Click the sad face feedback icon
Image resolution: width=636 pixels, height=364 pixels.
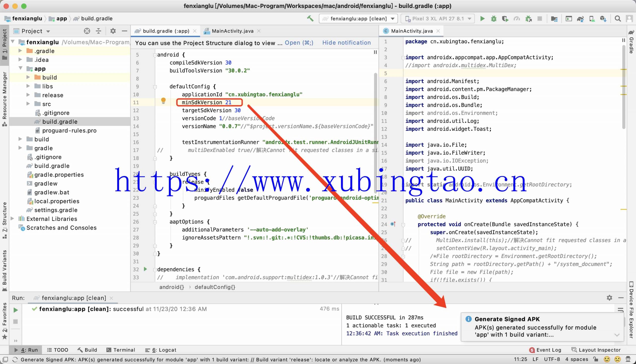coord(618,359)
